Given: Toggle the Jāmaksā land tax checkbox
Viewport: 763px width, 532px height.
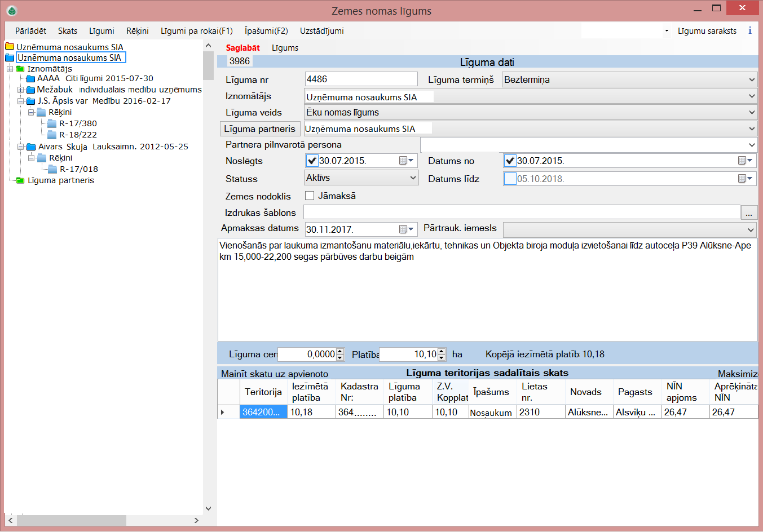Looking at the screenshot, I should coord(310,196).
